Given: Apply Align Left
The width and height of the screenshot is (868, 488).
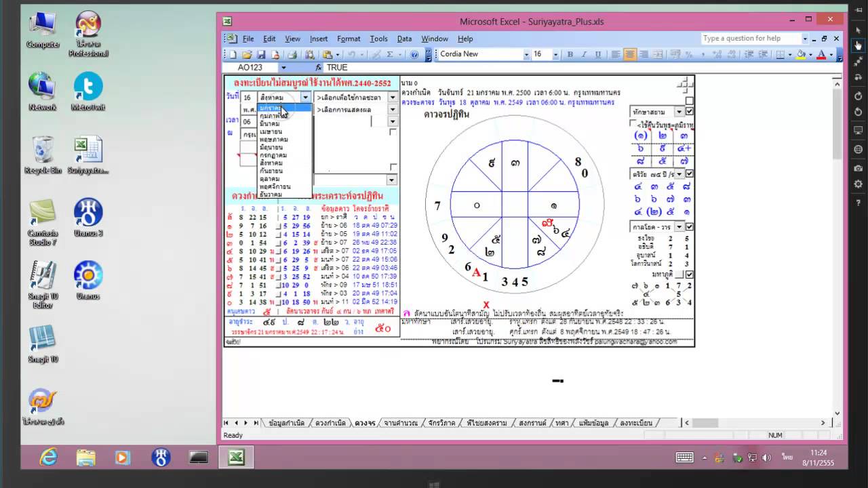Looking at the screenshot, I should click(616, 55).
